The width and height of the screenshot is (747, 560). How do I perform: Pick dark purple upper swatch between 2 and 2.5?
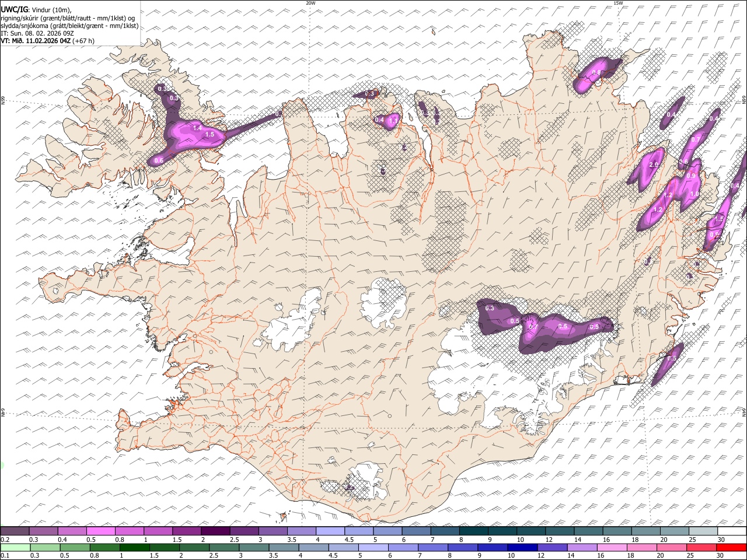[x=215, y=531]
